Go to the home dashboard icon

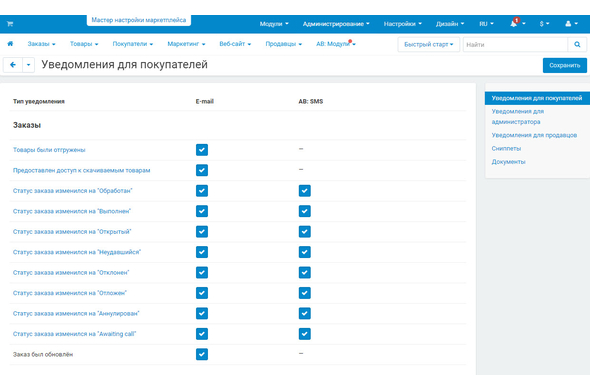coord(10,44)
